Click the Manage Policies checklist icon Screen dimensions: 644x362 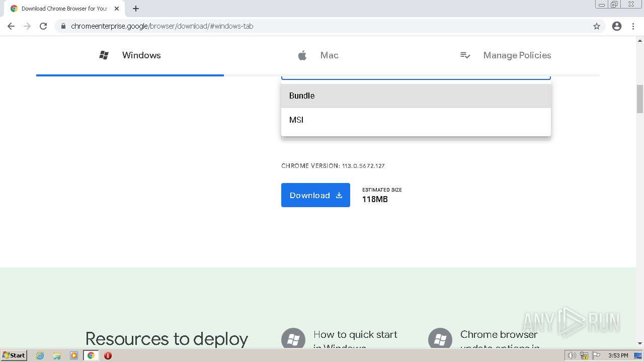(x=465, y=55)
